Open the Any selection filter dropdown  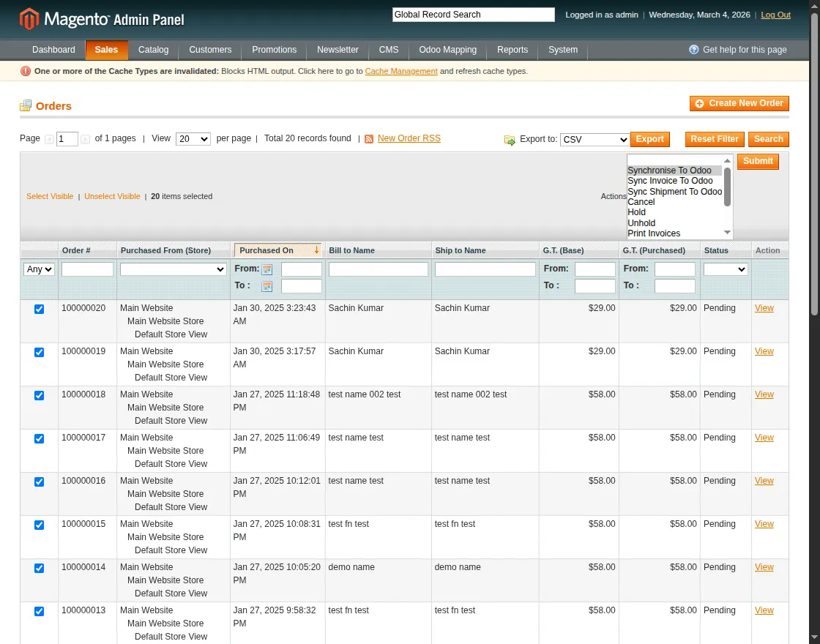point(39,269)
